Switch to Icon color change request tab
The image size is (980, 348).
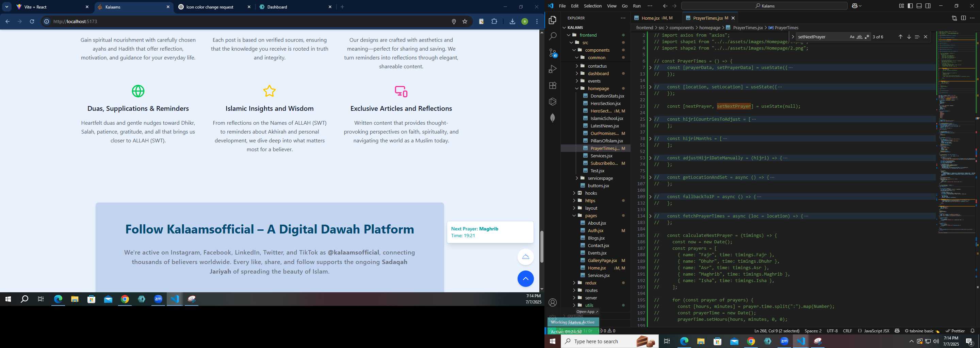point(214,7)
